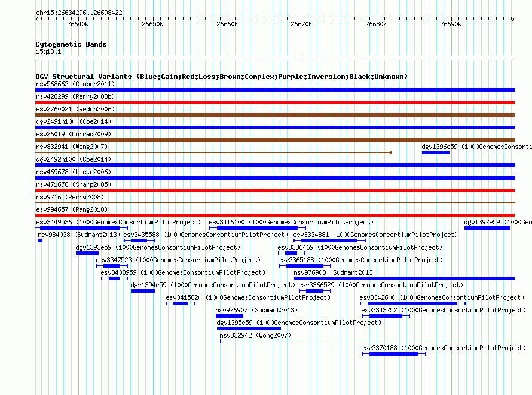The height and width of the screenshot is (395, 532).
Task: Click the dgv1395e59 variant label
Action: [x=299, y=323]
